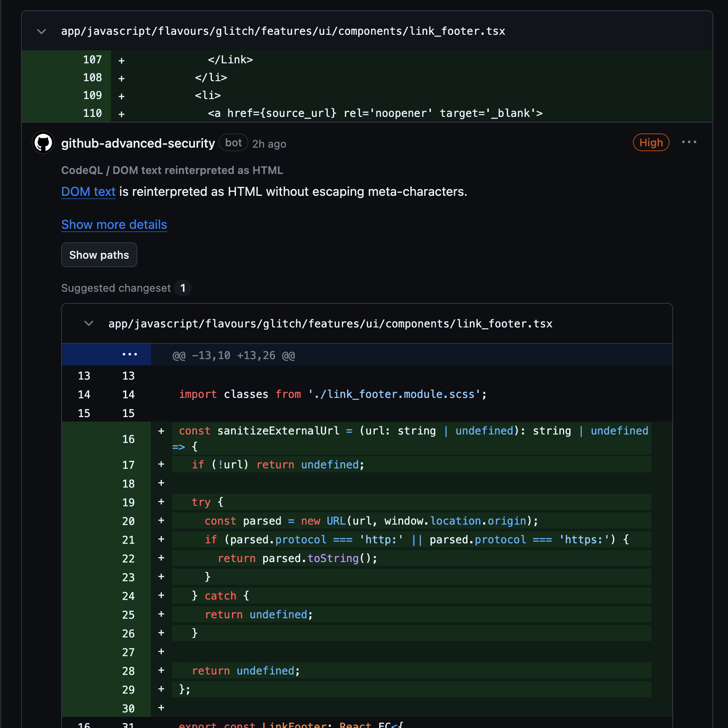The image size is (728, 728).
Task: Click line number 108 in the top diff
Action: [92, 78]
